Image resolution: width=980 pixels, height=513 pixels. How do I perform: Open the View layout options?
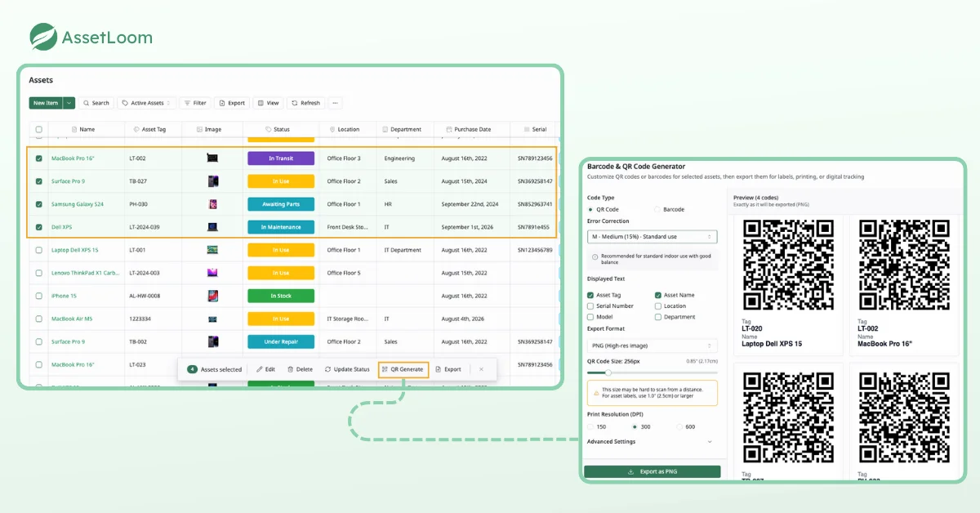click(x=268, y=103)
